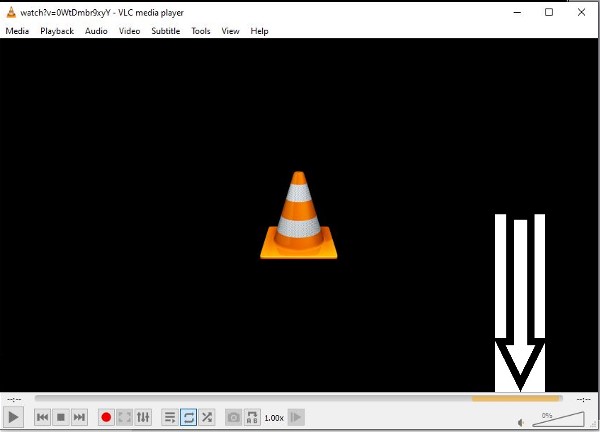Adjust the volume slider triangle
This screenshot has width=600, height=432.
pyautogui.click(x=558, y=419)
